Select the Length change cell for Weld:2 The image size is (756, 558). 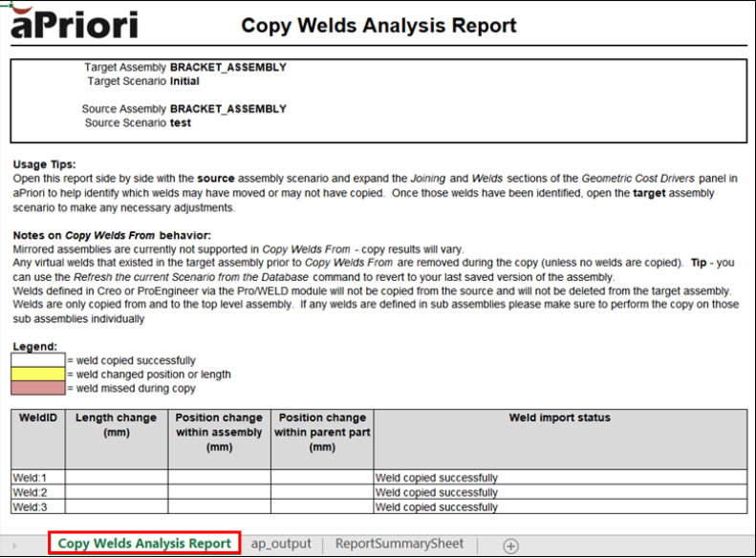[117, 493]
